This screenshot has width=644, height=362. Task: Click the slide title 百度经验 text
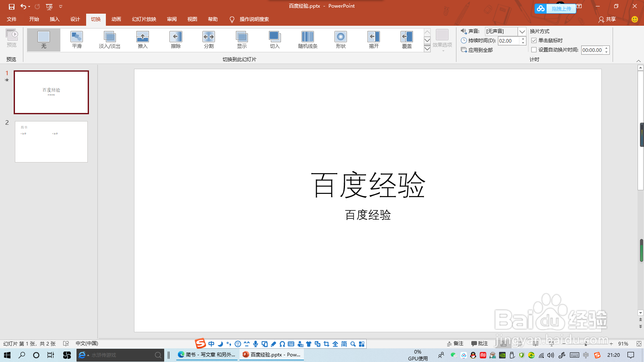pos(368,185)
